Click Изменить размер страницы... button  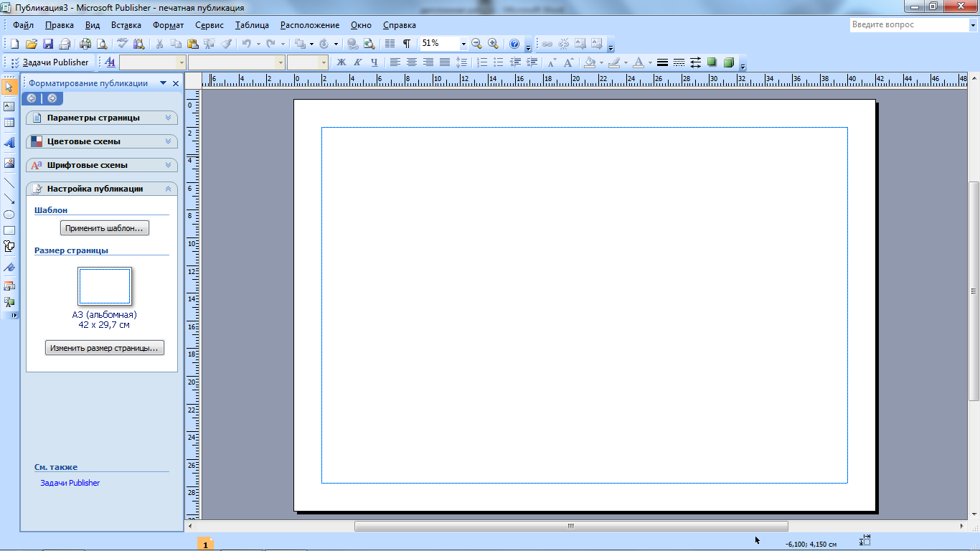(105, 348)
